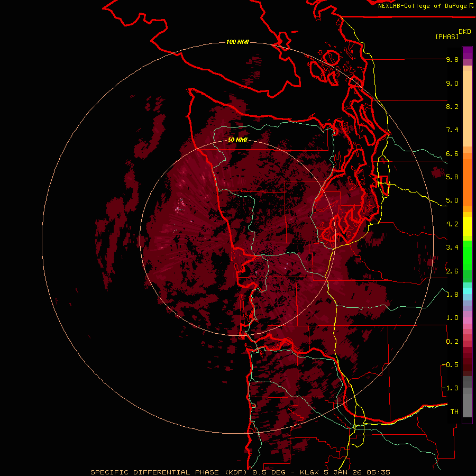The height and width of the screenshot is (476, 476).
Task: Click the 4.2 value on the scale
Action: click(x=452, y=224)
